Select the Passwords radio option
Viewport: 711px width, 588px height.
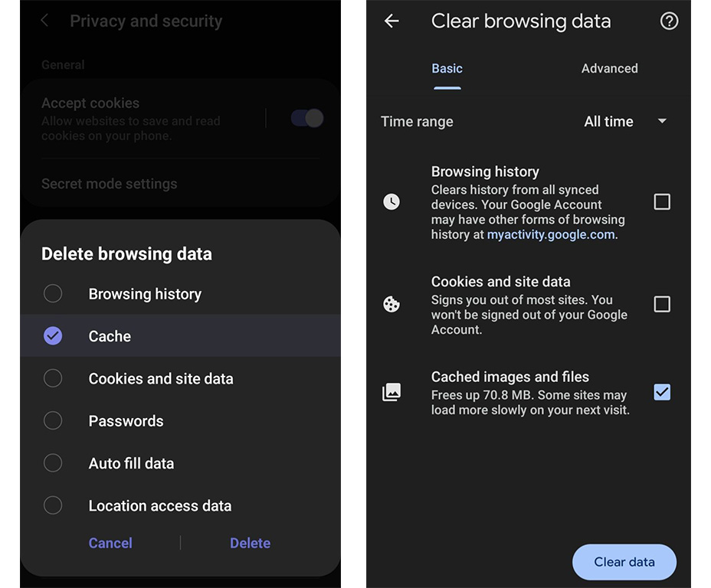point(181,421)
